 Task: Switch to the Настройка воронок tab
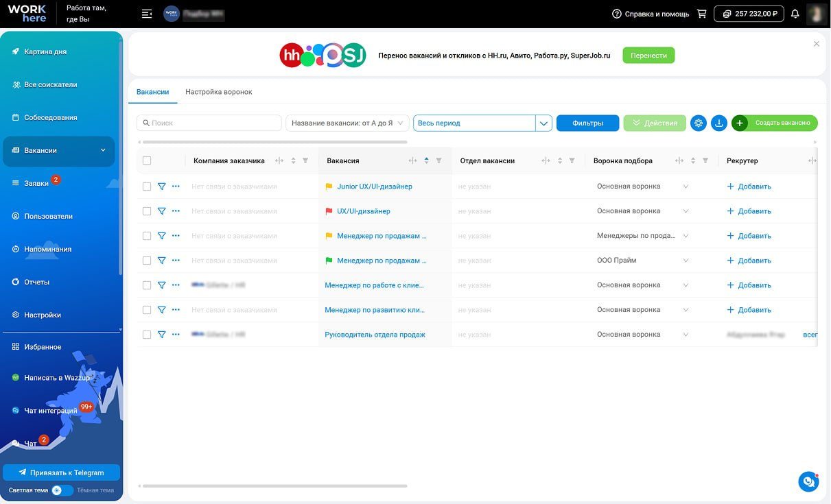pos(219,92)
